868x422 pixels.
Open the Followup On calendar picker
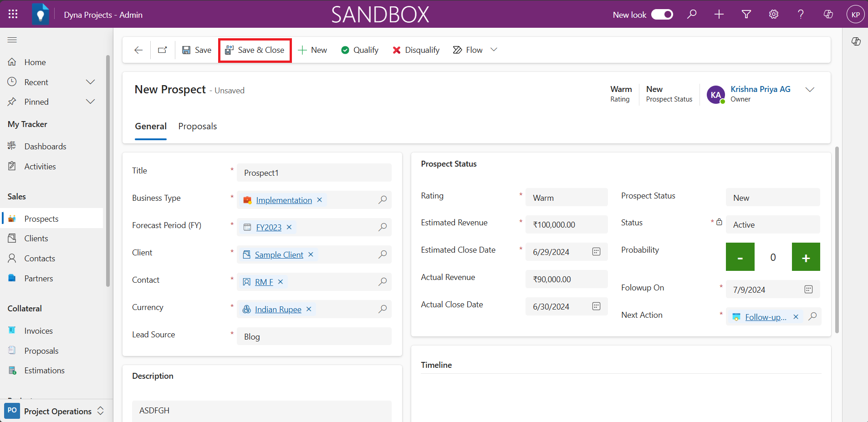[808, 290]
